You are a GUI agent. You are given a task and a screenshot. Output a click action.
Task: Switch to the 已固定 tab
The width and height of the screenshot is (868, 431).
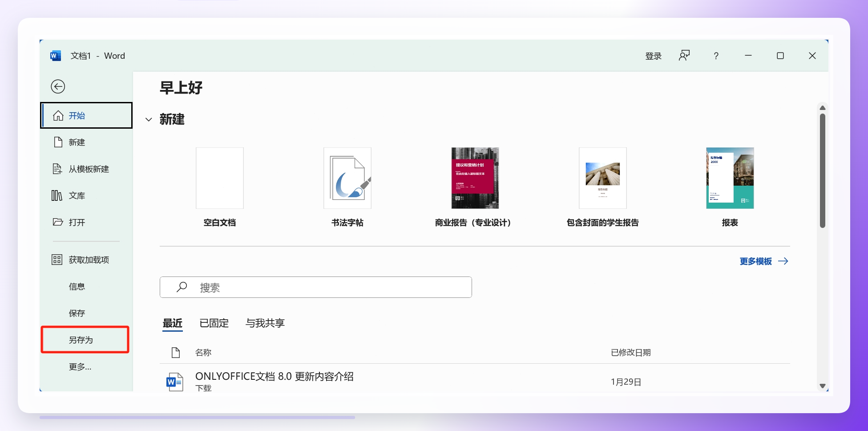[x=214, y=323]
